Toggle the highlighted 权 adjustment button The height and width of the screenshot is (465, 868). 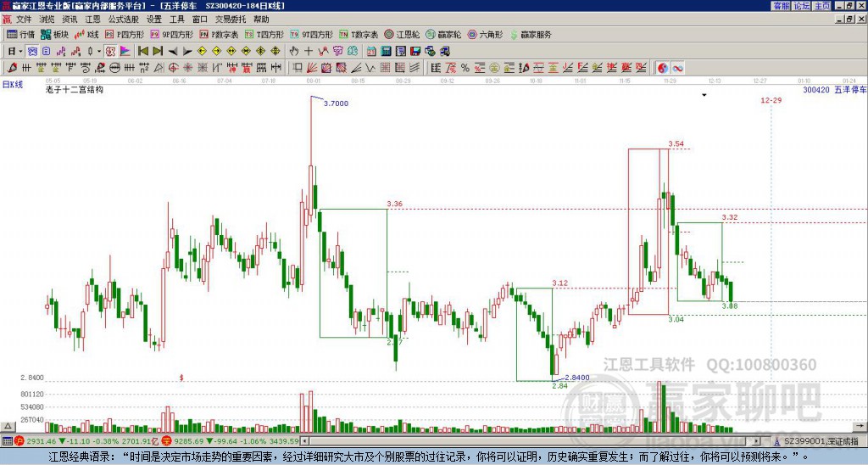[x=110, y=52]
